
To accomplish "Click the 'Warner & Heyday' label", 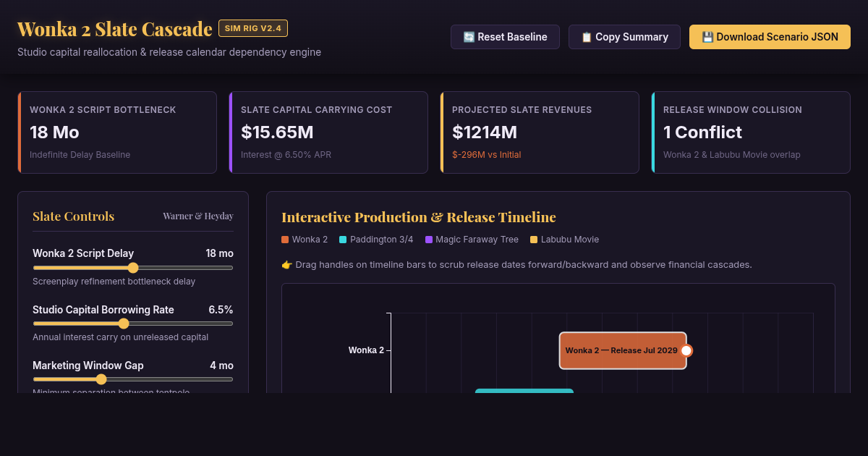I will click(x=198, y=216).
